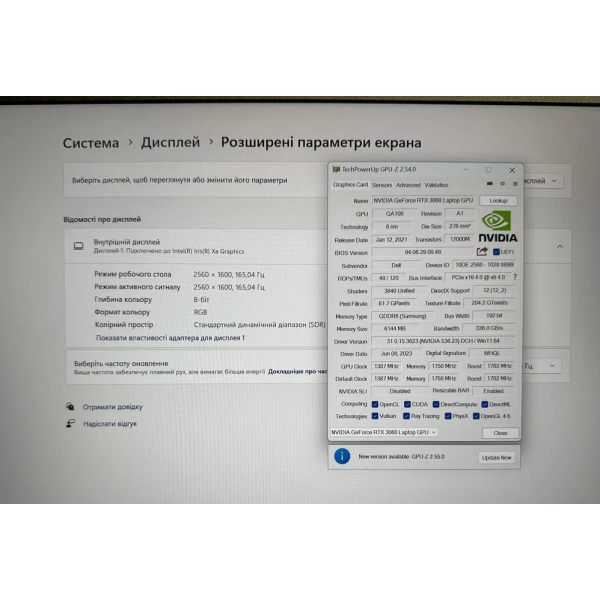600x600 pixels.
Task: Switch to the Graphics Card tab
Action: [350, 184]
